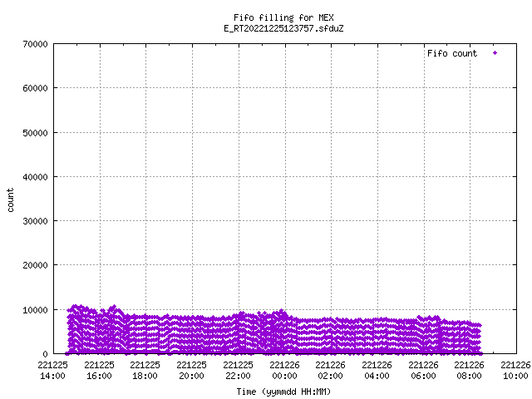
Task: Click the x-axis tick '221226 10:00'
Action: pyautogui.click(x=515, y=371)
